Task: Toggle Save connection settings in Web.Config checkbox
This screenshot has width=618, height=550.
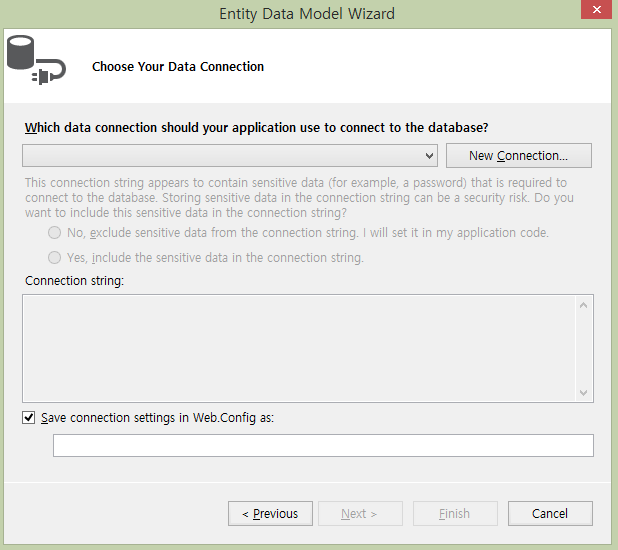Action: pyautogui.click(x=29, y=418)
